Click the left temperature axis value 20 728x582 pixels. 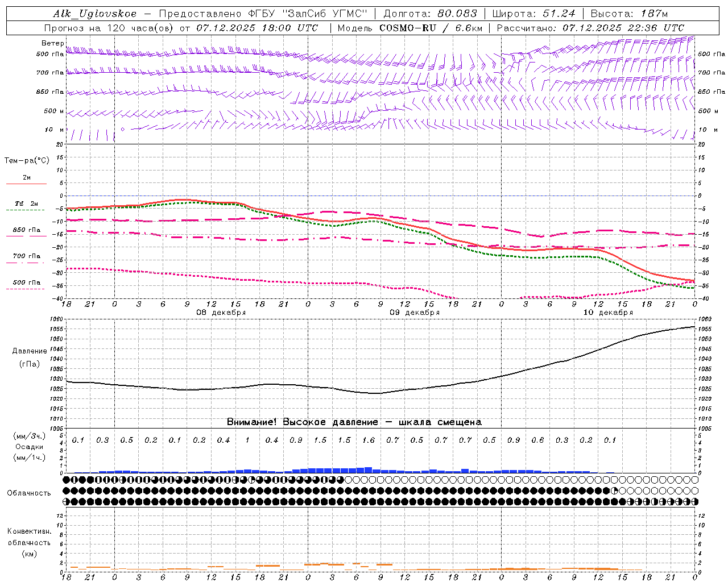[60, 144]
